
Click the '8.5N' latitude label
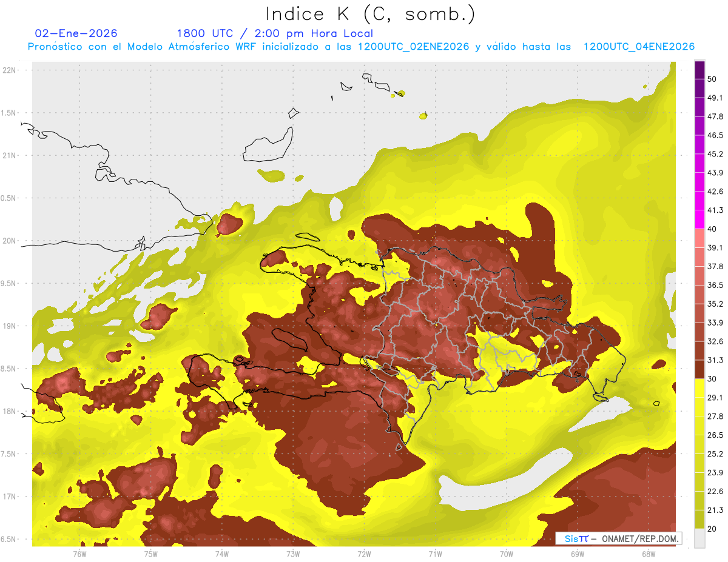tap(9, 369)
